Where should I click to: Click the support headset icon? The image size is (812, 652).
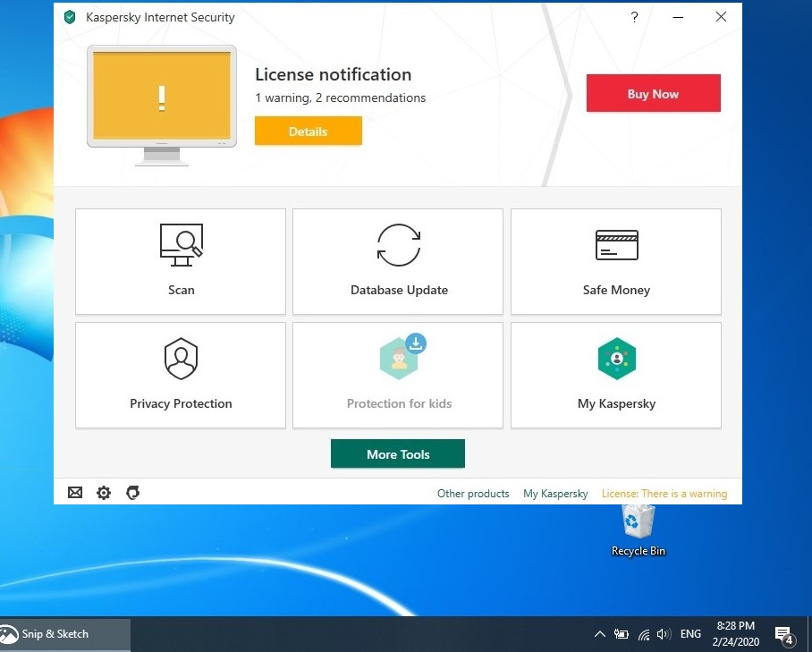pos(133,493)
